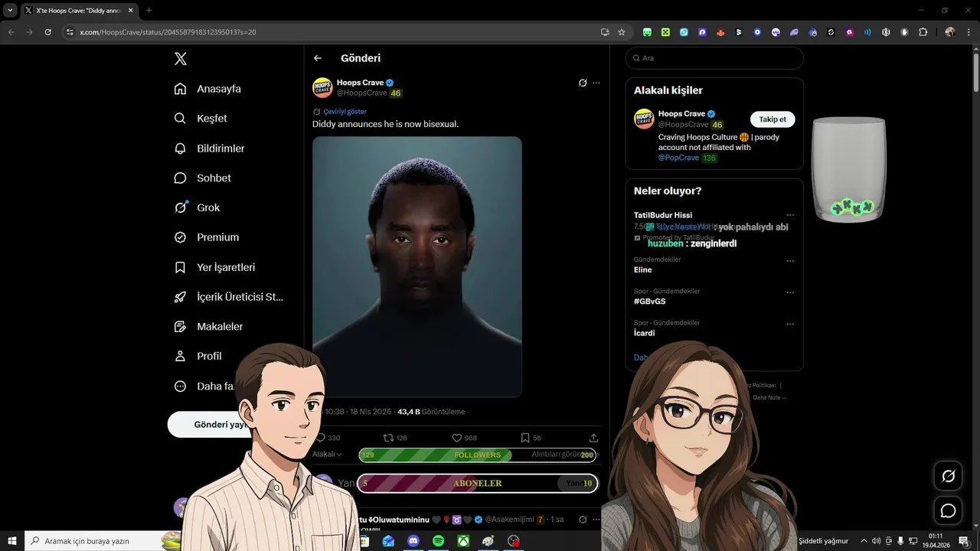Image resolution: width=980 pixels, height=551 pixels.
Task: Open Spotify from the taskbar
Action: point(439,541)
